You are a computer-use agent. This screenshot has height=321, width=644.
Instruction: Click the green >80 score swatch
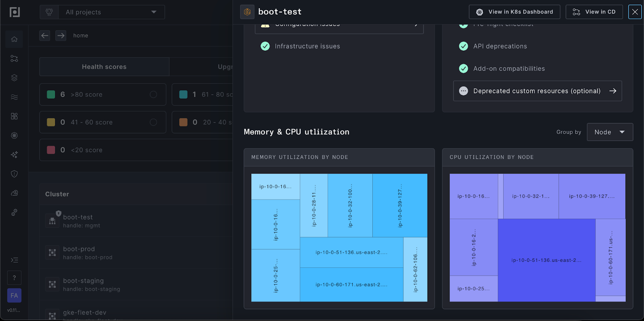click(51, 94)
